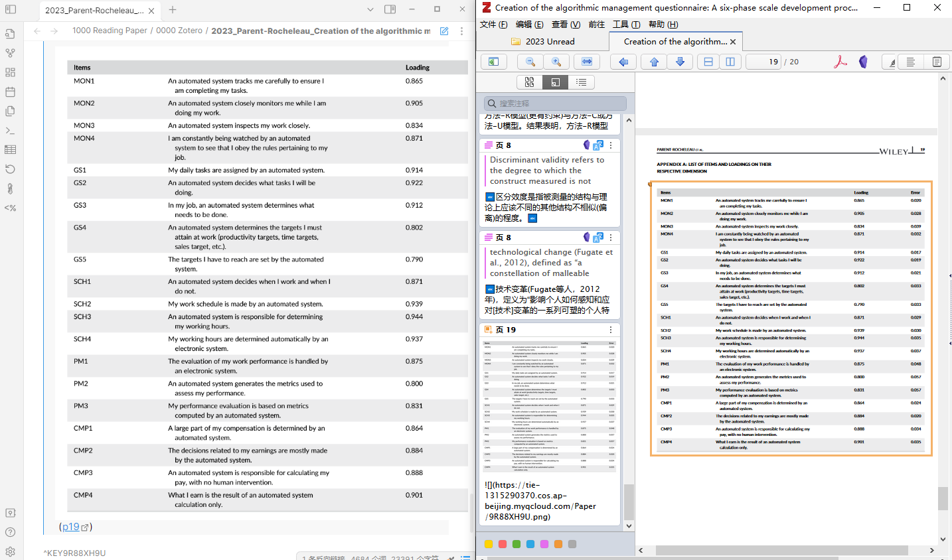Add a new Obsidian tab

point(173,10)
